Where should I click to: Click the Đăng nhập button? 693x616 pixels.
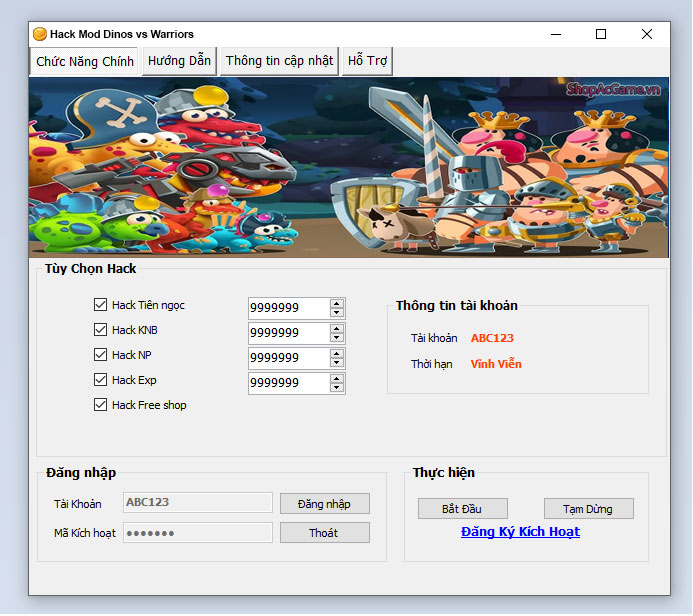point(325,504)
